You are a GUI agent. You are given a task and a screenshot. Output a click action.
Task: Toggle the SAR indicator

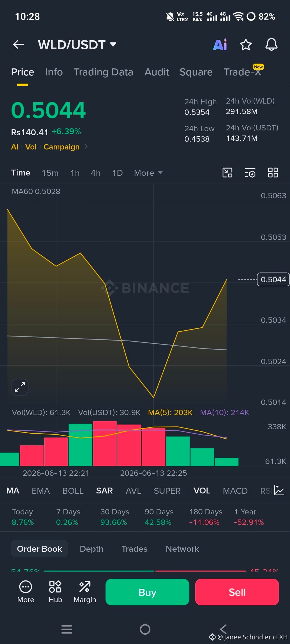(104, 491)
